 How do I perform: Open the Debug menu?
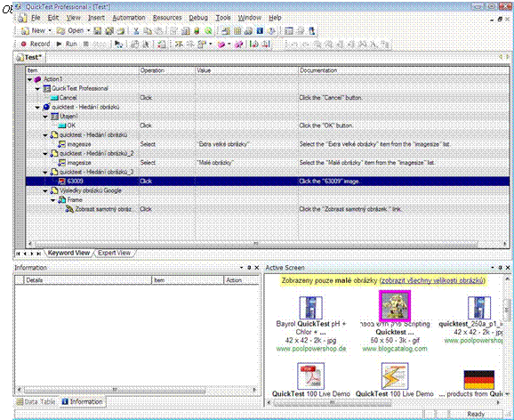click(x=198, y=18)
